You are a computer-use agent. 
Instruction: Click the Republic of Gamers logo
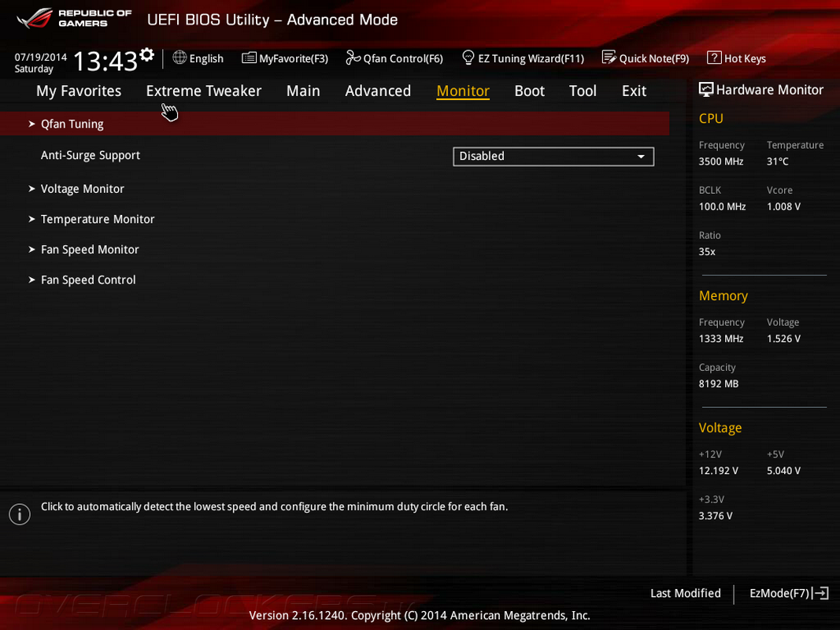(x=74, y=18)
